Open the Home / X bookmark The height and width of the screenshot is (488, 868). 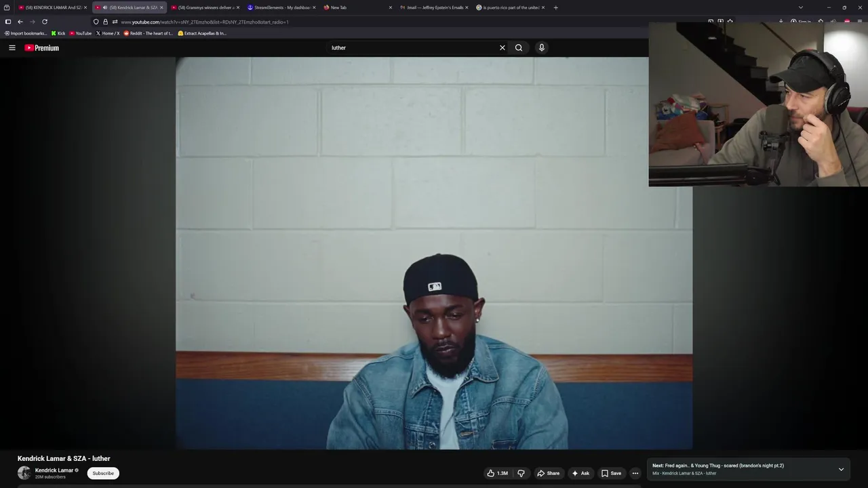(108, 33)
